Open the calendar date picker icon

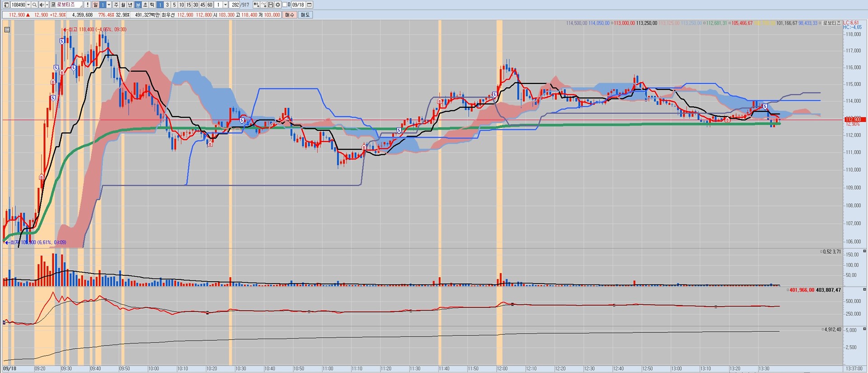pyautogui.click(x=309, y=5)
